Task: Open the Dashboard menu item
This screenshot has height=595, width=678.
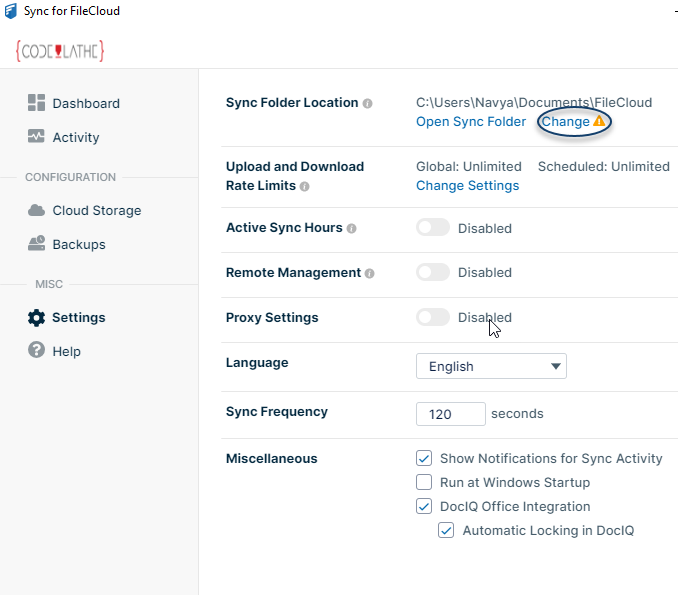Action: 86,103
